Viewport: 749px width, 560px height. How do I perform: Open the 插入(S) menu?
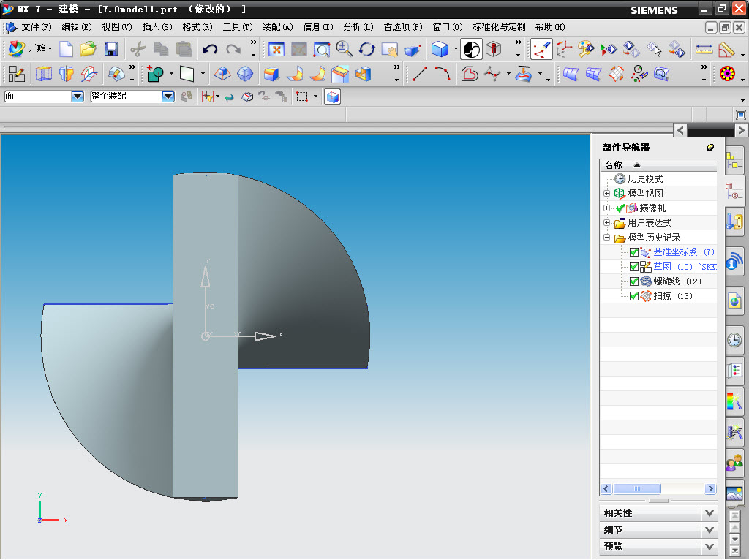click(157, 27)
